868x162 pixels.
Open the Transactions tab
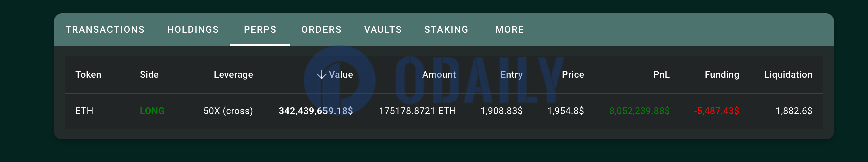(105, 30)
